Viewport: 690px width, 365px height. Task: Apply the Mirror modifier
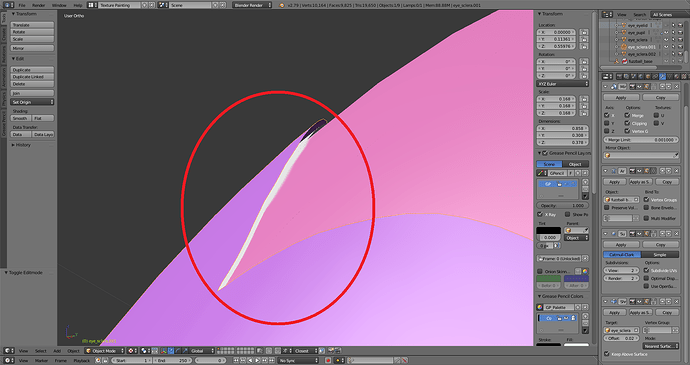click(x=621, y=97)
